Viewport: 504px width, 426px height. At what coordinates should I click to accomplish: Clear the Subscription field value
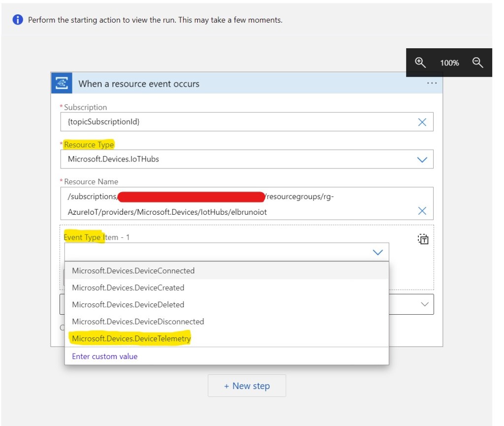coord(422,122)
